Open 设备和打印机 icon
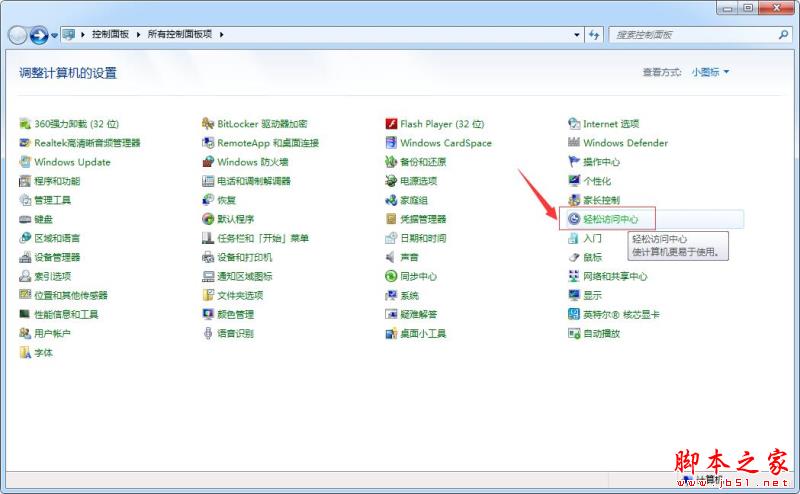Screen dimensions: 800x494 point(208,257)
